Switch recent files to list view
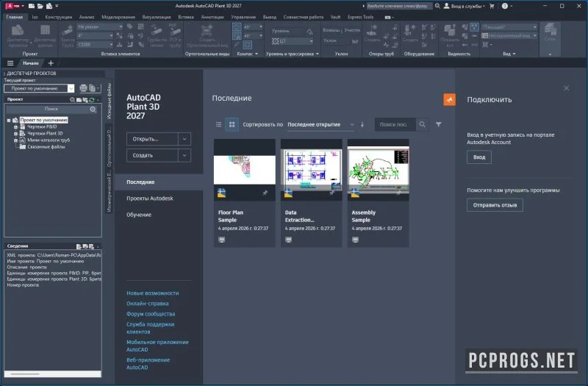 tap(218, 124)
